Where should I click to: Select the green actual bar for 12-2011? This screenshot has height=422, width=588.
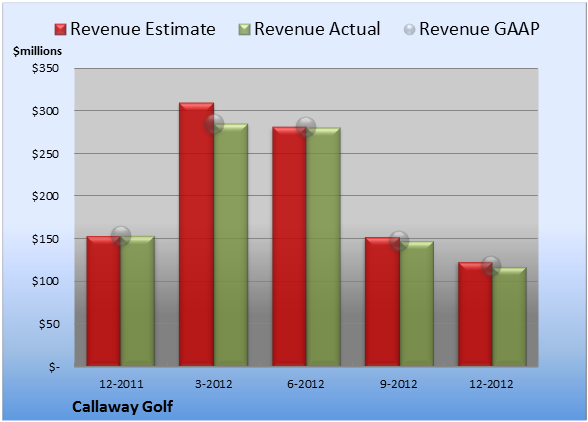tap(138, 301)
